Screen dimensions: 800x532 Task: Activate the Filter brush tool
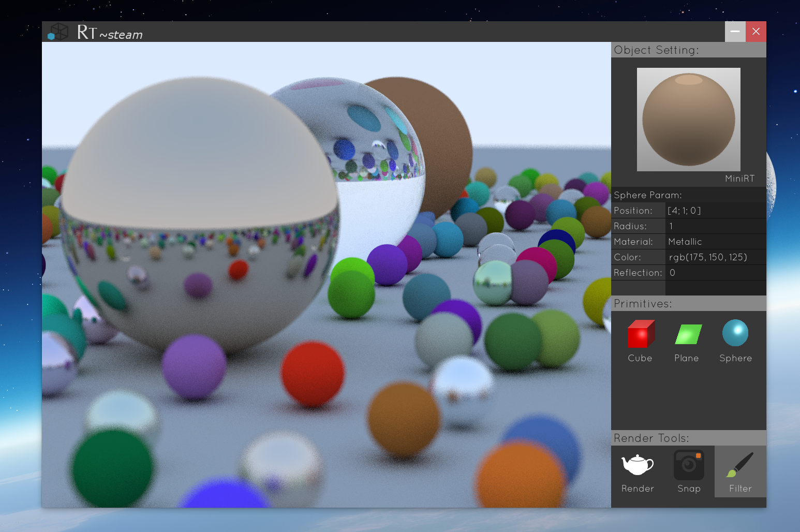pos(740,472)
